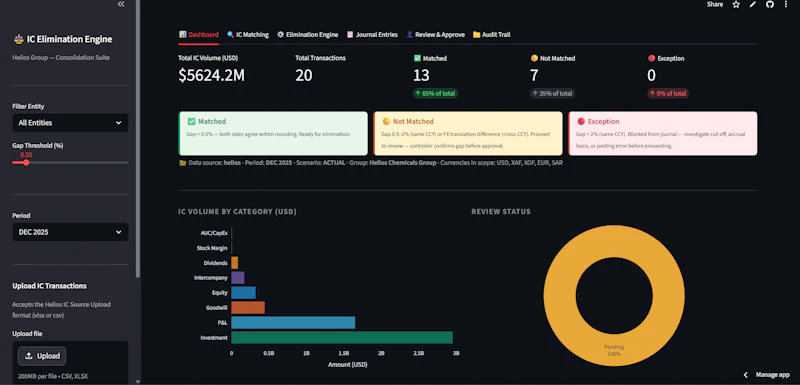Open the three-dot app menu
This screenshot has height=385, width=800.
click(786, 4)
